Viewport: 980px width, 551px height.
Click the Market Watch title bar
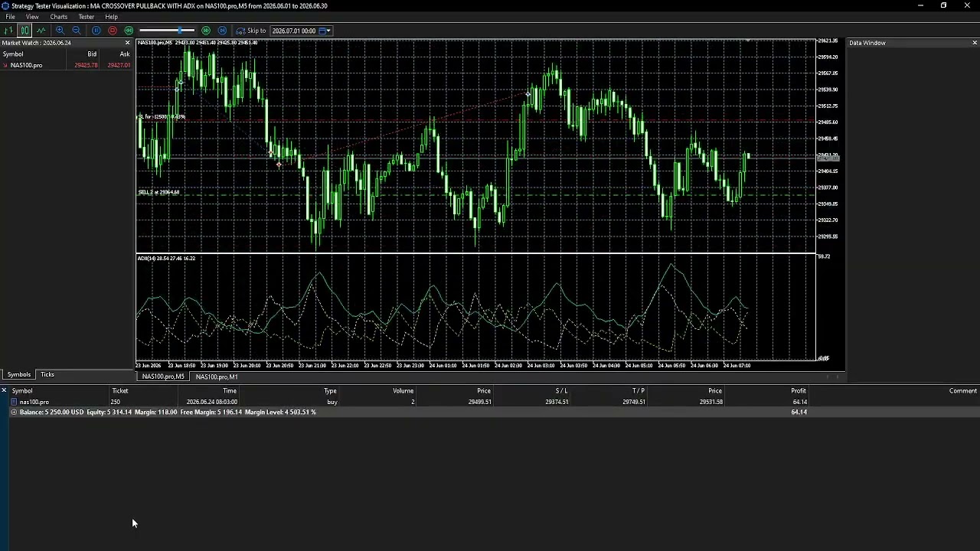[x=36, y=43]
